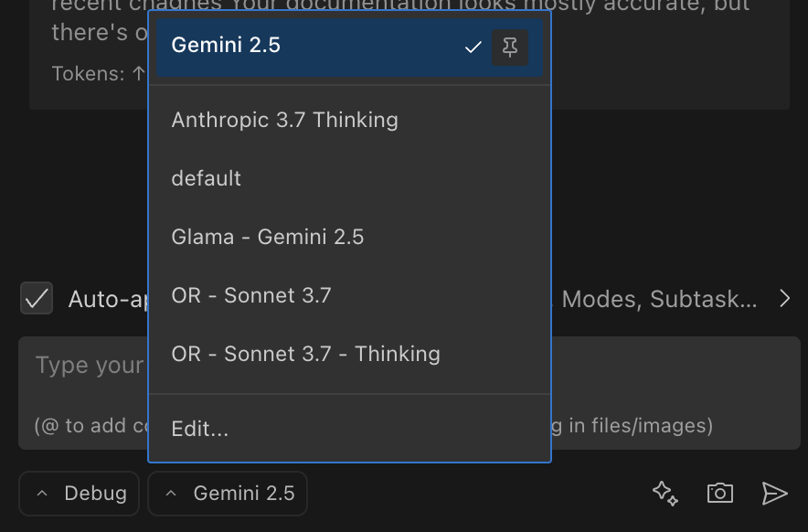Open the bottom Gemini 2.5 model dropdown

click(227, 493)
